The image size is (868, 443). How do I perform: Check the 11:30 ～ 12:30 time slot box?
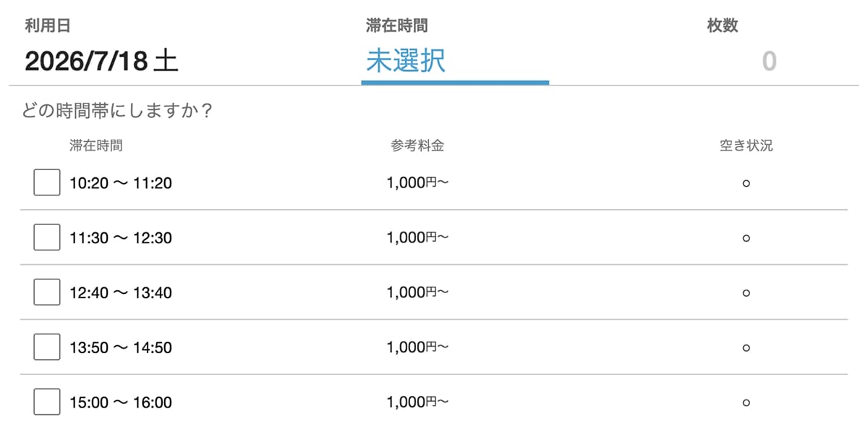(47, 237)
